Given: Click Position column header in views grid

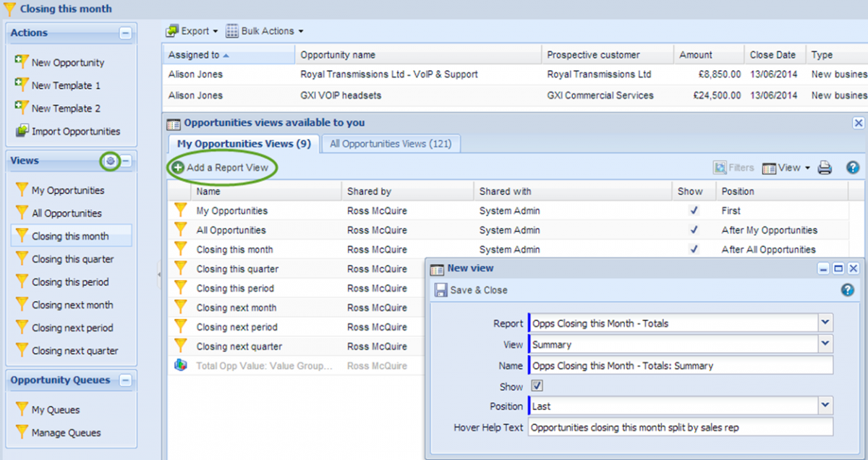Looking at the screenshot, I should tap(781, 192).
